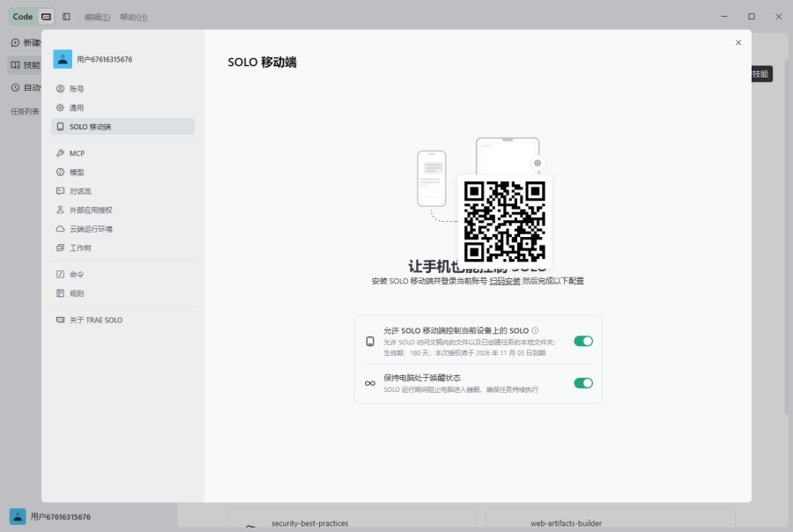Viewport: 793px width, 532px height.
Task: Open 关于 TRAE SOLO page
Action: pyautogui.click(x=122, y=320)
